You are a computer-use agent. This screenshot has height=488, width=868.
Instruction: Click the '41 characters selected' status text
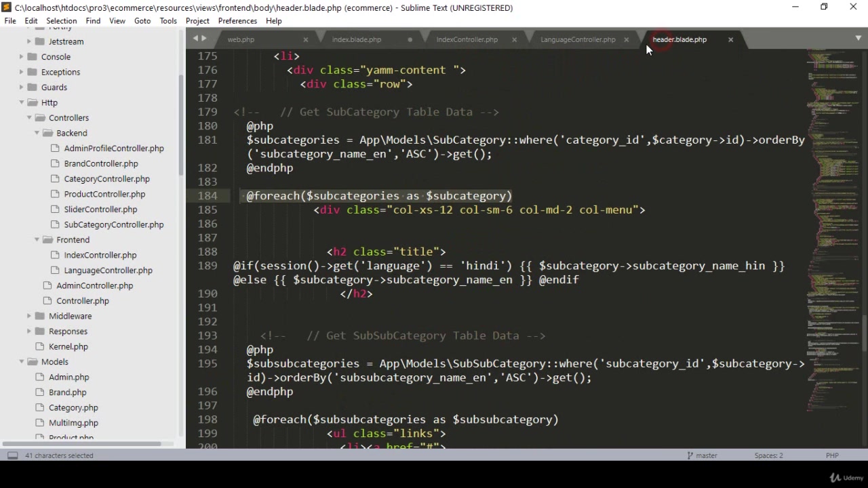click(x=59, y=455)
